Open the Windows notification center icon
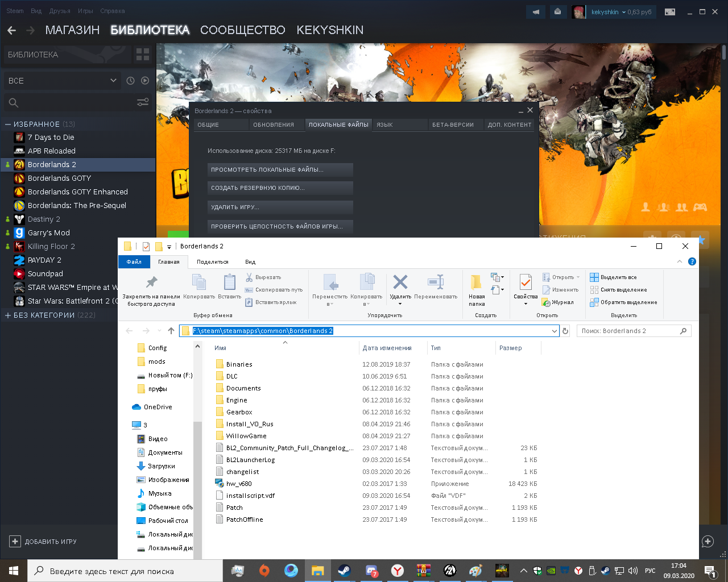This screenshot has height=582, width=728. pyautogui.click(x=710, y=571)
